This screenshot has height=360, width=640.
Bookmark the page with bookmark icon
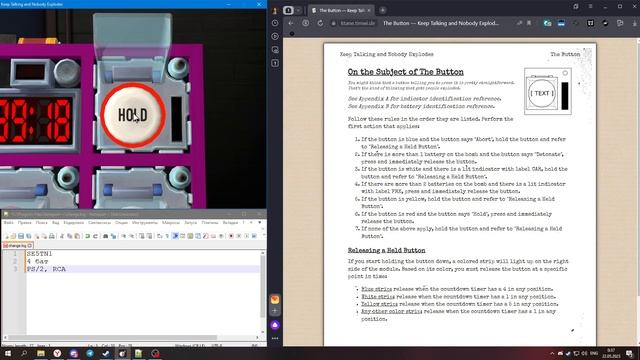point(529,23)
